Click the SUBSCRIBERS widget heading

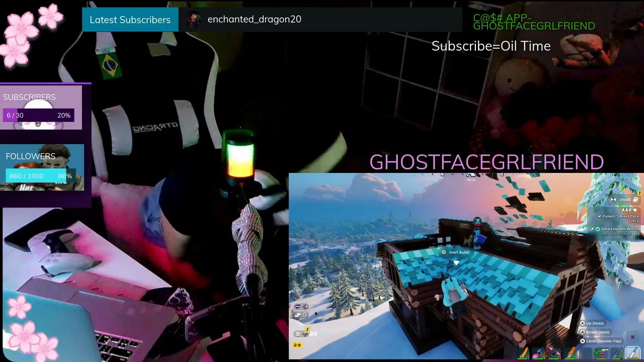(x=29, y=97)
